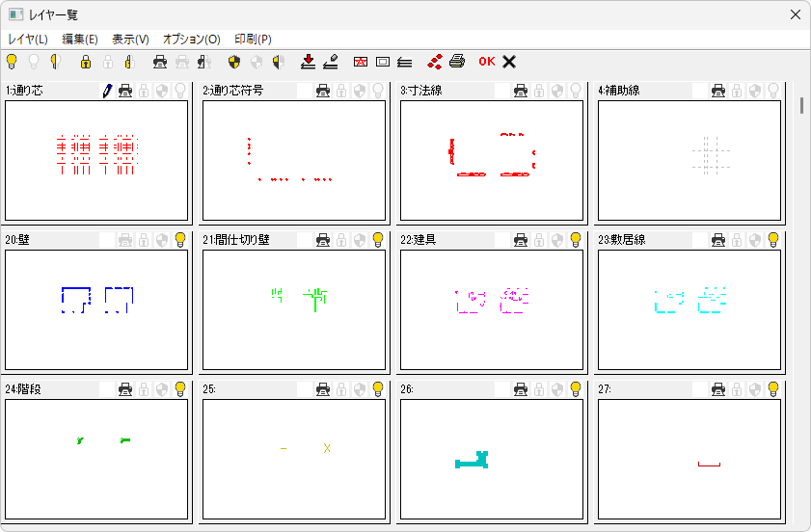Open the オプション(O) menu

click(191, 40)
